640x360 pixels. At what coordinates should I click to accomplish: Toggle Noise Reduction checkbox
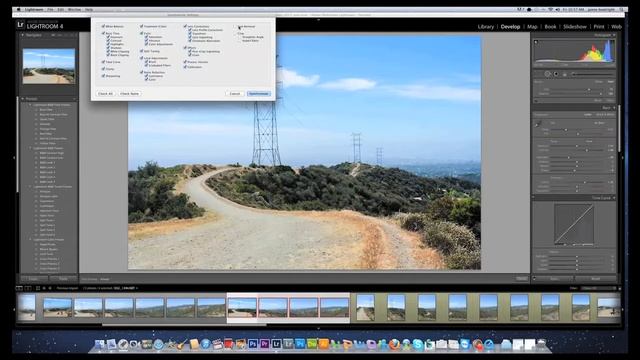(141, 72)
